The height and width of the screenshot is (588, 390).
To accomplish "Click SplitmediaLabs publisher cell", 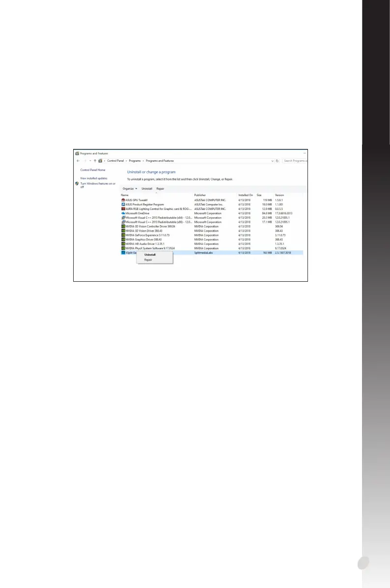I will 203,253.
